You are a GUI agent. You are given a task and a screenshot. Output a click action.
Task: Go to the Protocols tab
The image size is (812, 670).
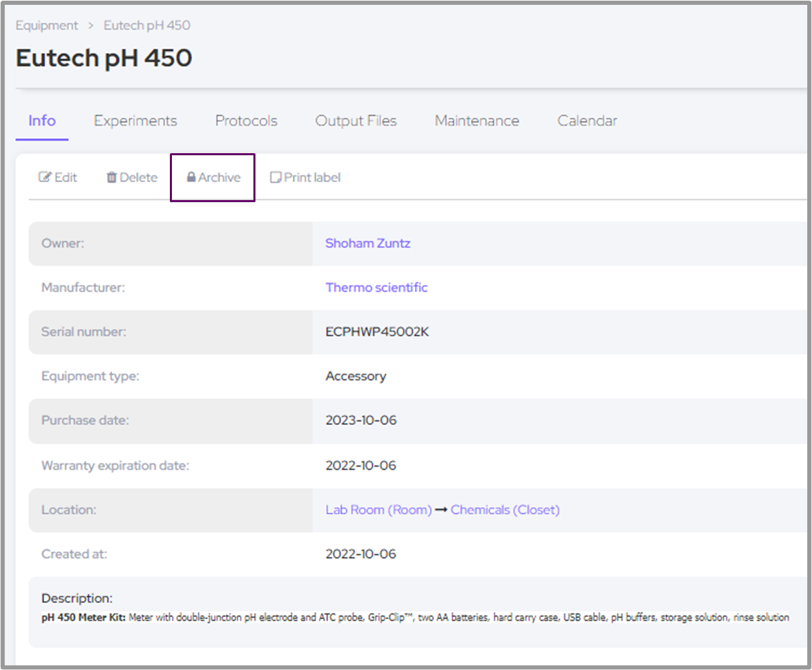click(246, 121)
